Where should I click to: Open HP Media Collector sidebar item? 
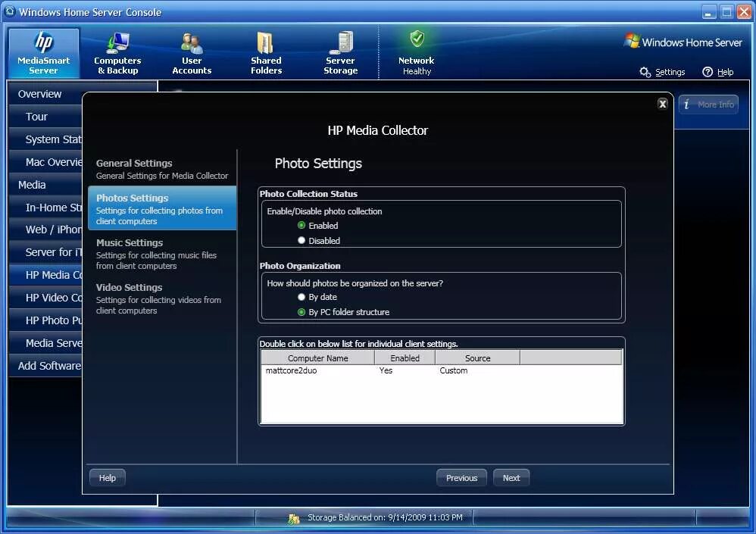point(45,275)
